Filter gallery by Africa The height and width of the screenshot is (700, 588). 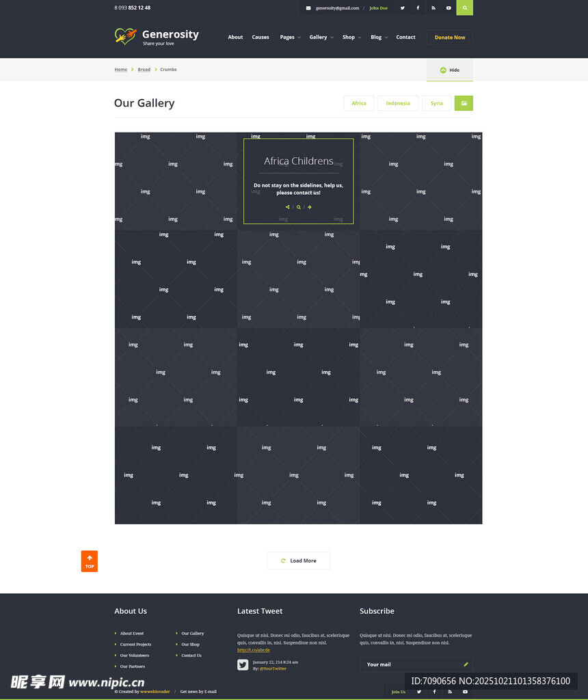click(x=359, y=103)
